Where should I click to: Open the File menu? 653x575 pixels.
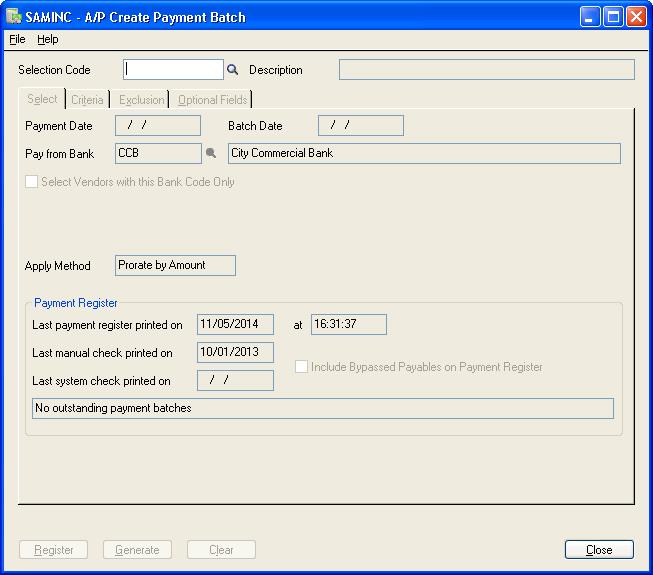pyautogui.click(x=17, y=39)
